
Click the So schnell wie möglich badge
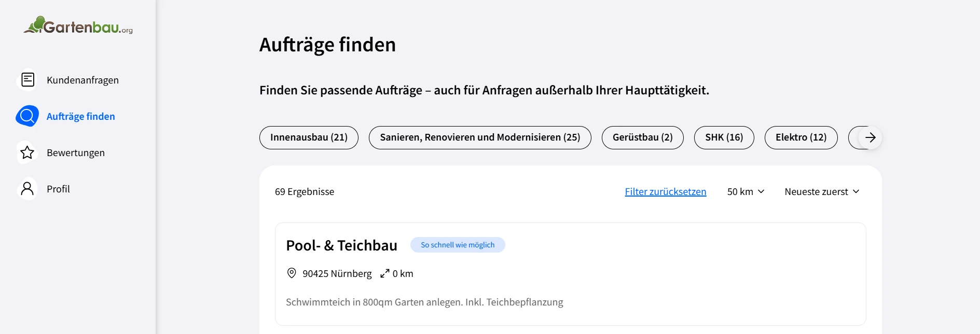458,245
